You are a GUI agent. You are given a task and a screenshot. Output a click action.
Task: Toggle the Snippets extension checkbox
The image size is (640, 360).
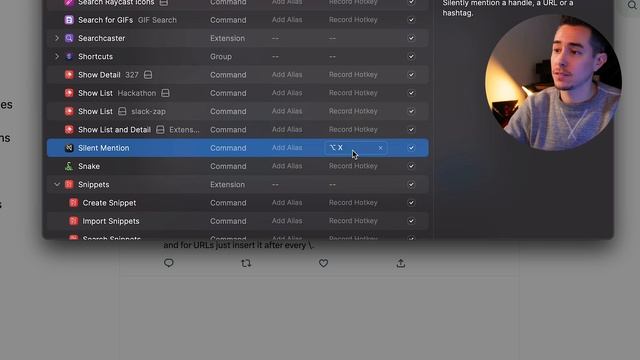(411, 184)
